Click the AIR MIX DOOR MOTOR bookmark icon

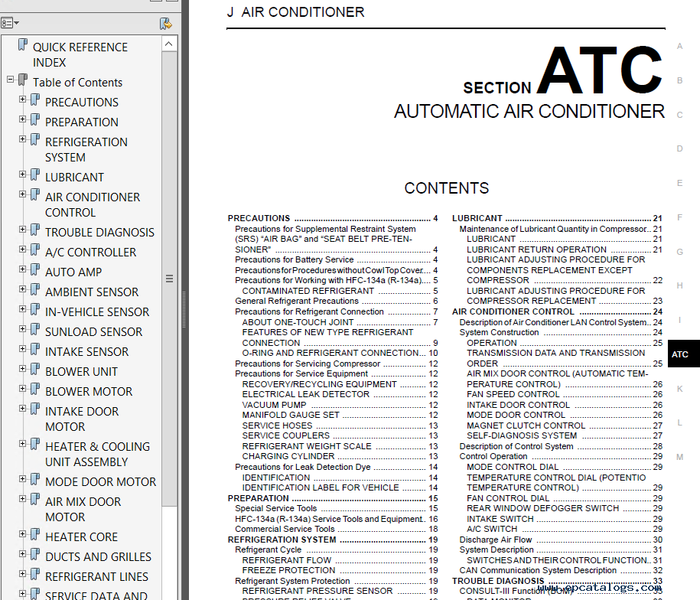coord(35,499)
